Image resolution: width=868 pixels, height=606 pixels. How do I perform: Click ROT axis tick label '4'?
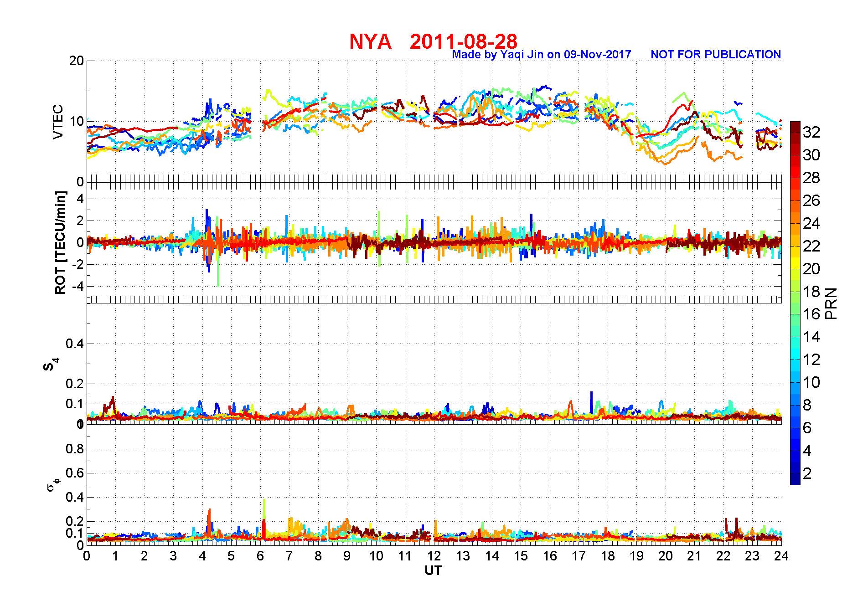(x=81, y=199)
